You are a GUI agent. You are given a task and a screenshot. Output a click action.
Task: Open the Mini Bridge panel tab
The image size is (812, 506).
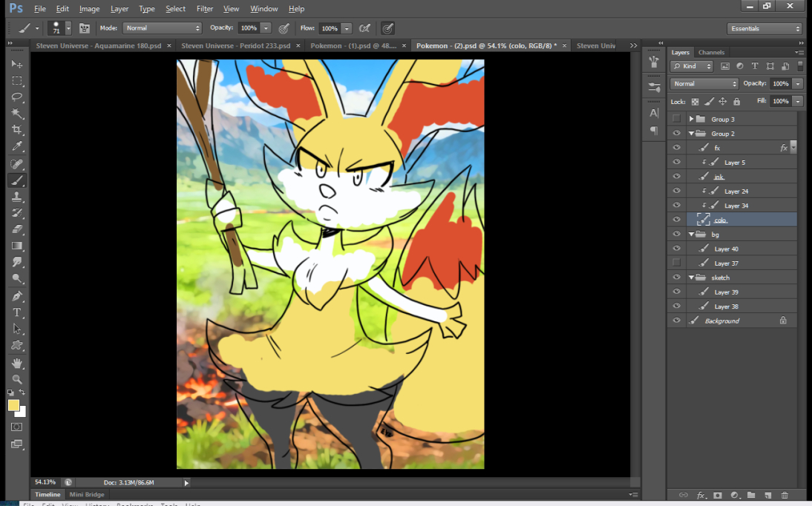(87, 494)
